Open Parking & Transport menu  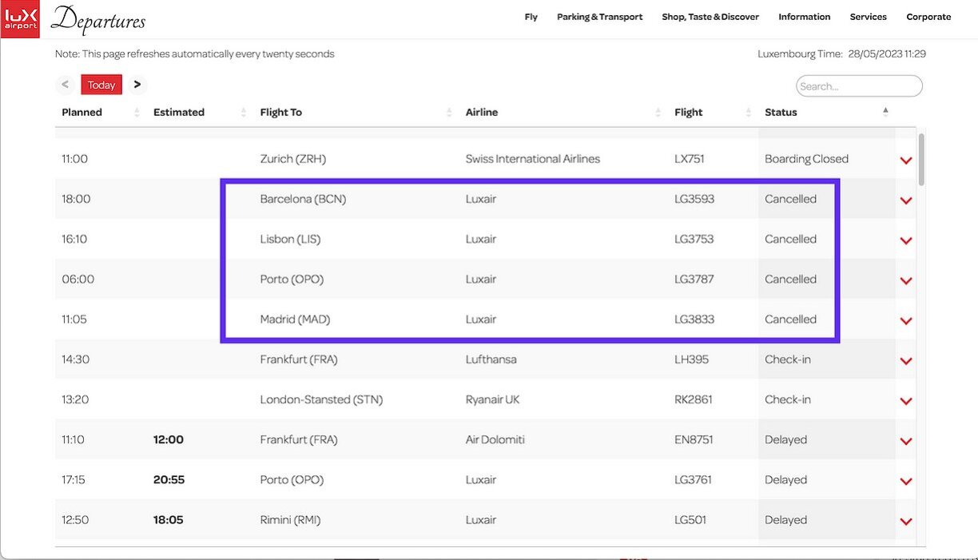[599, 17]
